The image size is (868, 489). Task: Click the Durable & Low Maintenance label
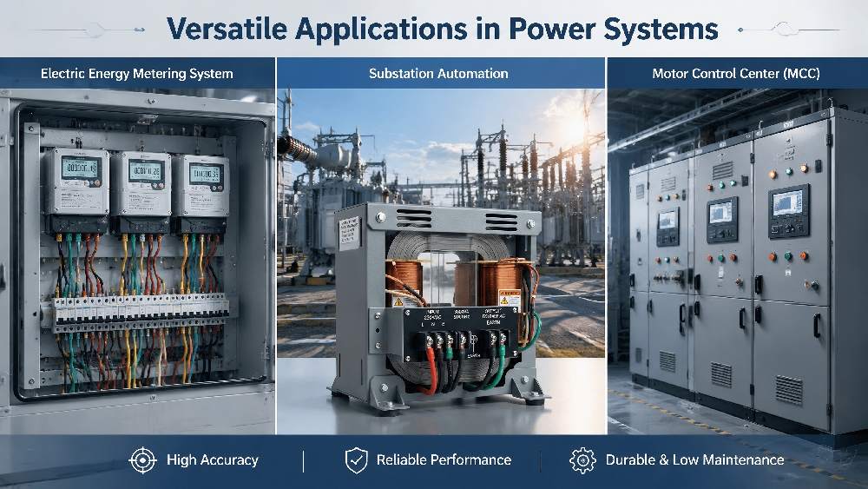[x=694, y=460]
